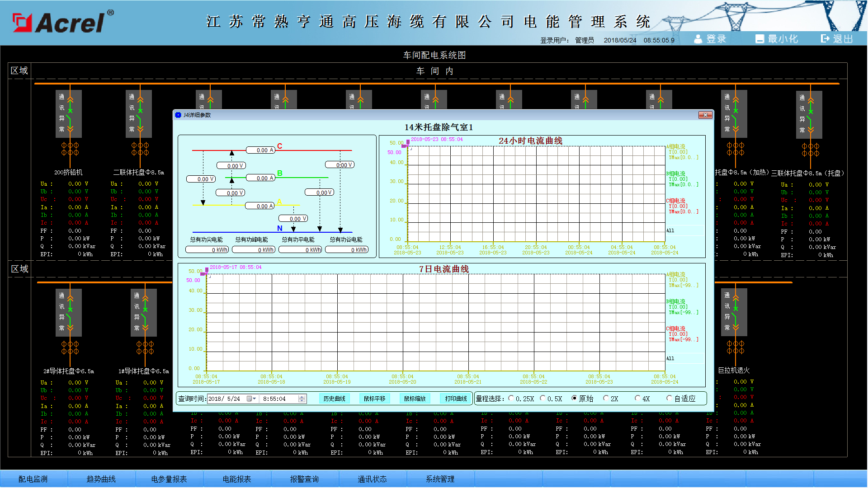The height and width of the screenshot is (488, 868).
Task: Toggle B相电流 legend in 24小时 chart
Action: [676, 174]
